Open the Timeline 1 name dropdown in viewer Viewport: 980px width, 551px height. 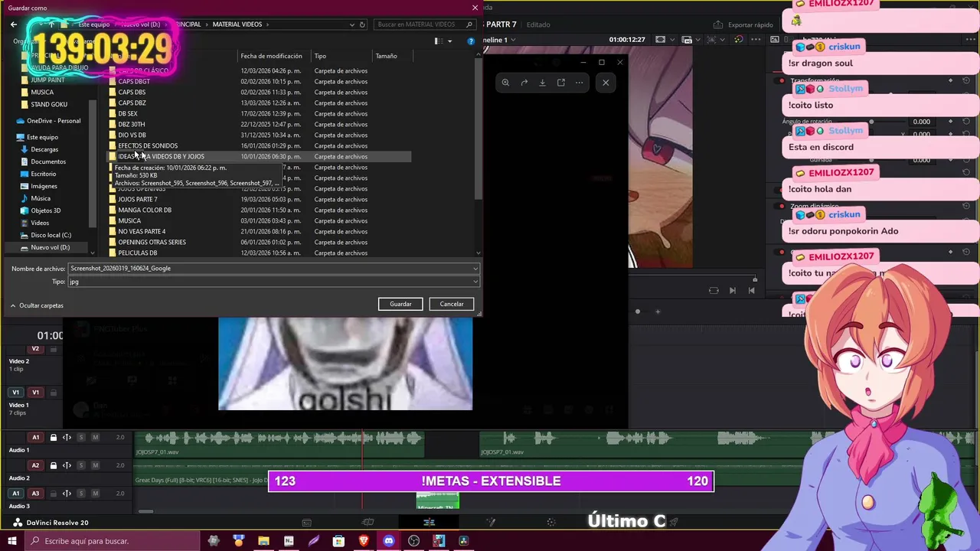tap(513, 40)
